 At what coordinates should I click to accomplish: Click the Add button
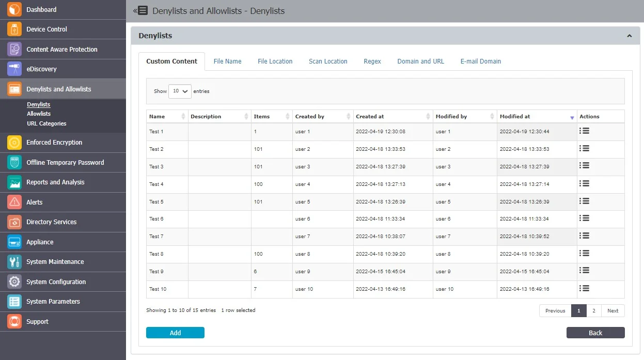(175, 333)
